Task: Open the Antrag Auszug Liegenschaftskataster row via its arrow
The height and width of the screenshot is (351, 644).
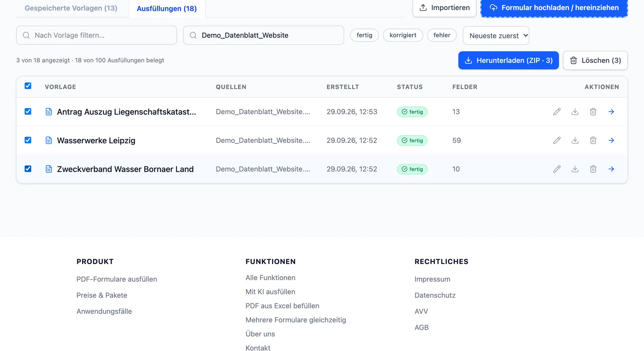Action: tap(611, 112)
